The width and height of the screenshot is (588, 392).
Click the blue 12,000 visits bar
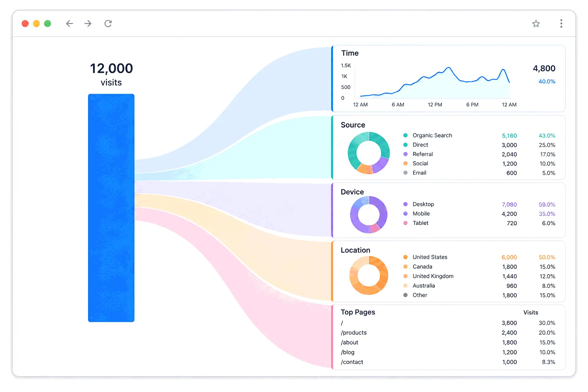111,208
